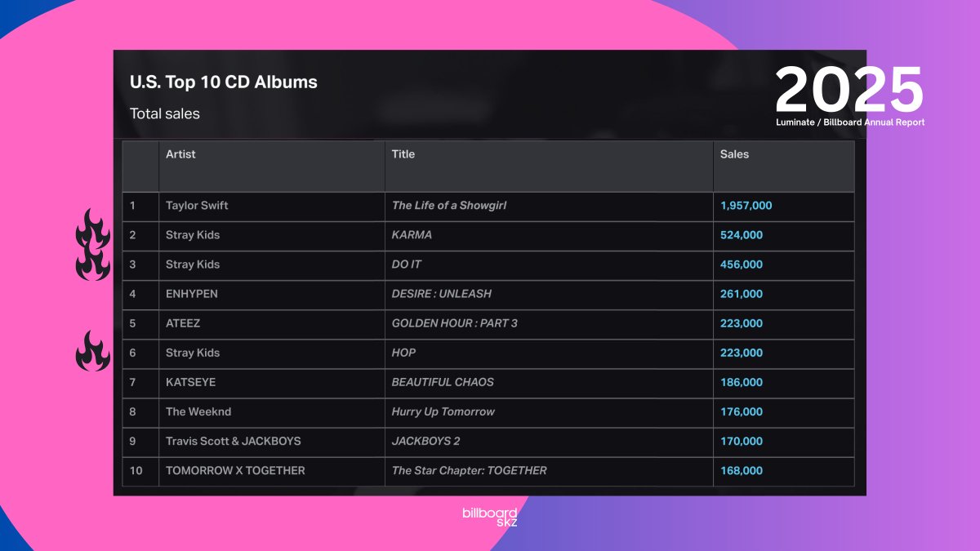This screenshot has height=551, width=980.
Task: Click rank number 2 in KARMA row
Action: click(133, 235)
